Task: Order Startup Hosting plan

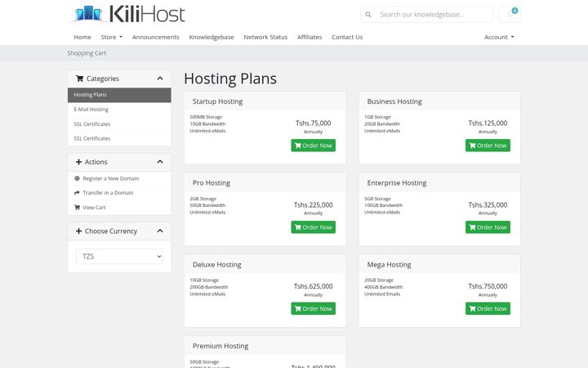Action: pyautogui.click(x=313, y=146)
